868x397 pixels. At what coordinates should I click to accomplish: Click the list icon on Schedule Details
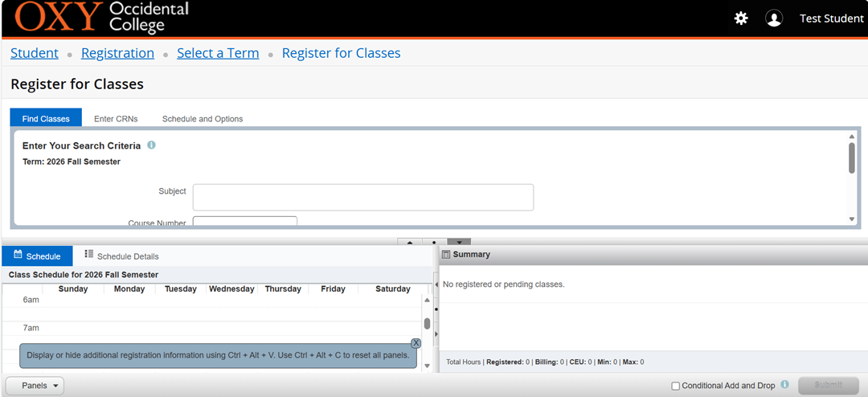point(88,254)
